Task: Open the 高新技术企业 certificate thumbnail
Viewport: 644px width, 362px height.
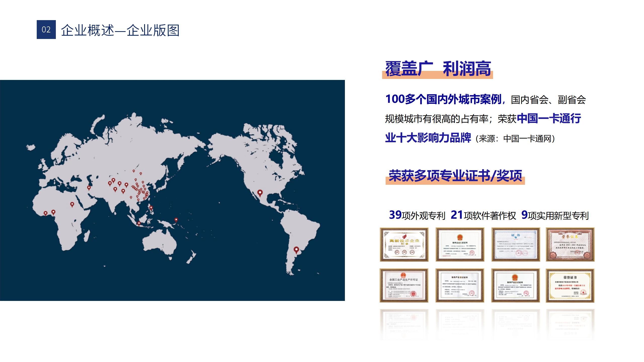Action: (404, 245)
